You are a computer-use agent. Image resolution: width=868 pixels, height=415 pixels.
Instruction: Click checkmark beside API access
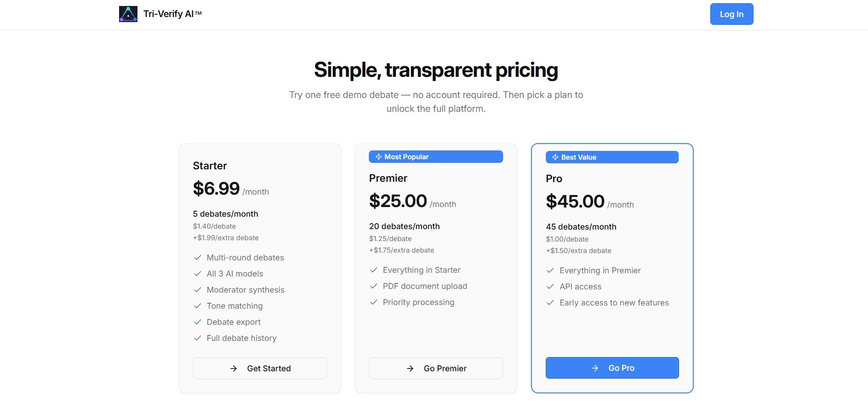tap(550, 287)
